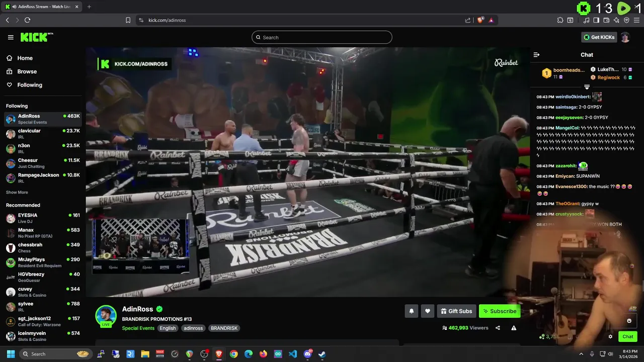Click the share stream icon
The height and width of the screenshot is (362, 644).
pos(498,328)
